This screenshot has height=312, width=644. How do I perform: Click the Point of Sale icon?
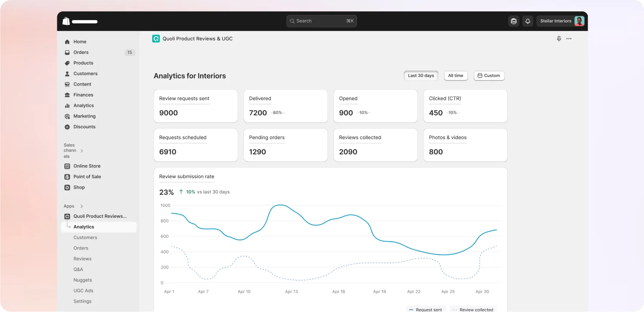[67, 177]
